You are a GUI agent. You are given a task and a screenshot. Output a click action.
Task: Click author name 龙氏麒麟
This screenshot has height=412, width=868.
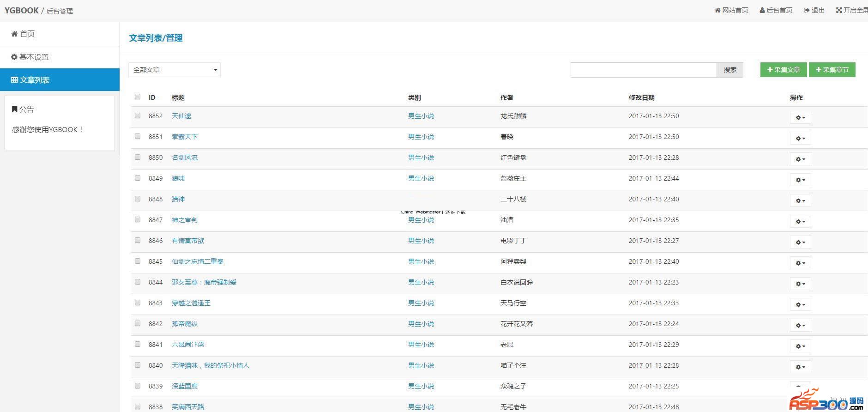coord(513,116)
